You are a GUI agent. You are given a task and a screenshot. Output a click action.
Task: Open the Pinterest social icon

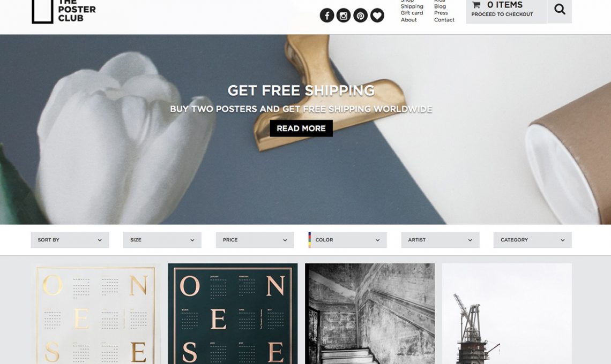361,16
